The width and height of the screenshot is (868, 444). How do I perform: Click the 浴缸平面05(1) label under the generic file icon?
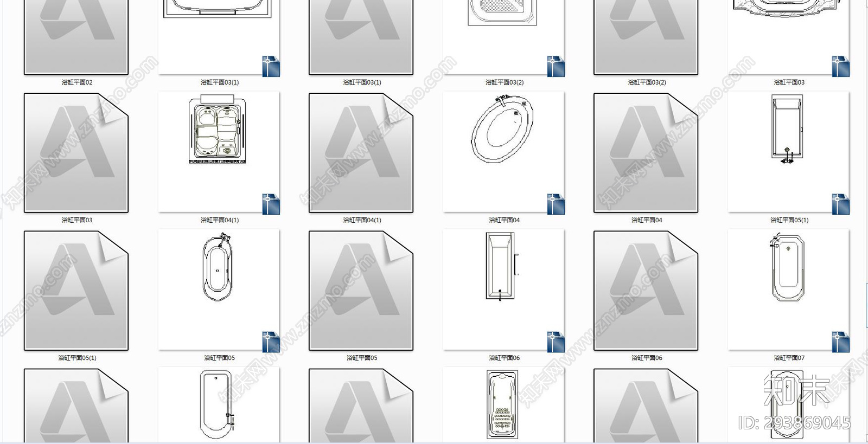[77, 358]
